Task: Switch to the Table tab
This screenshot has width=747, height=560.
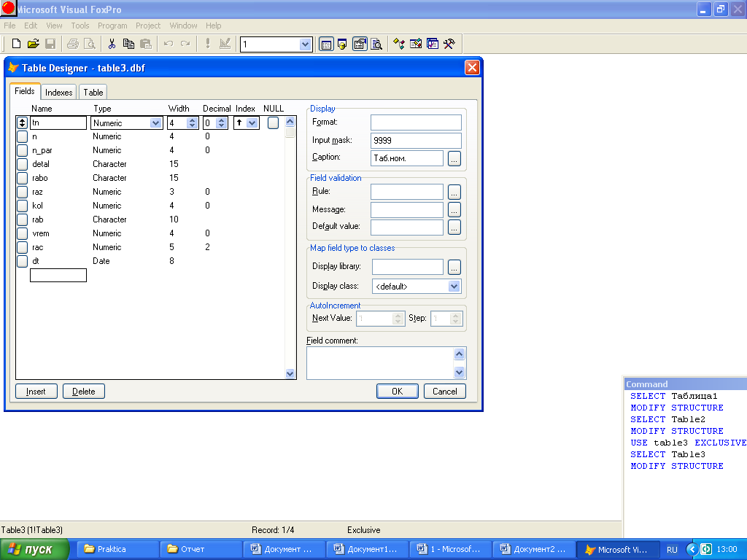Action: point(93,93)
